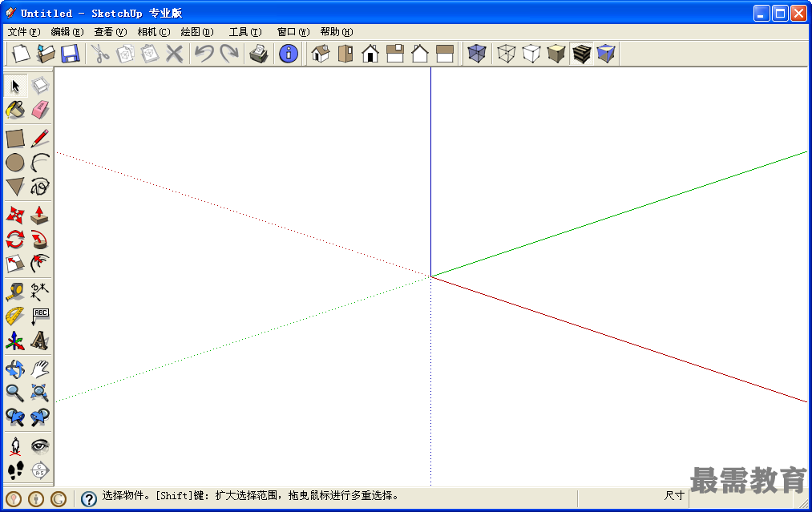Open the 绘图(D) menu
This screenshot has width=812, height=512.
tap(197, 32)
